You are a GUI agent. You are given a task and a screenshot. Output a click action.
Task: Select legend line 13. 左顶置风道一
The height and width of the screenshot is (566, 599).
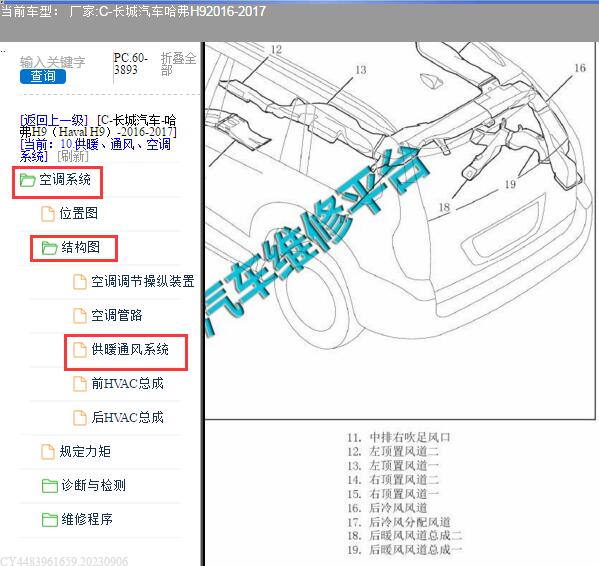[393, 466]
